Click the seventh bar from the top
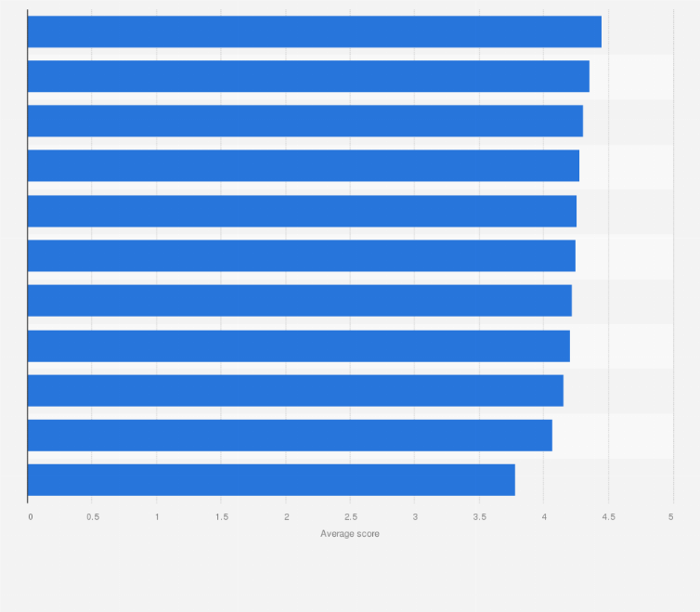 299,300
